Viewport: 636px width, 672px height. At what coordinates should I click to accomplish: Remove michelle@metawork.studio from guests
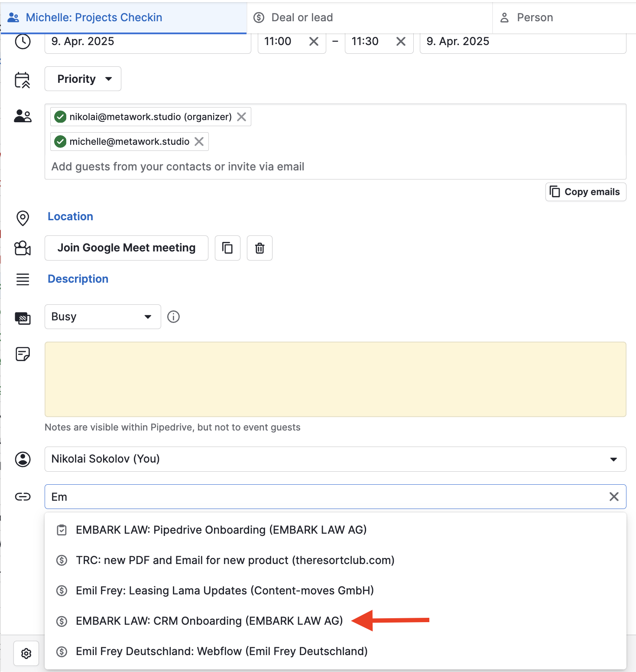[199, 142]
